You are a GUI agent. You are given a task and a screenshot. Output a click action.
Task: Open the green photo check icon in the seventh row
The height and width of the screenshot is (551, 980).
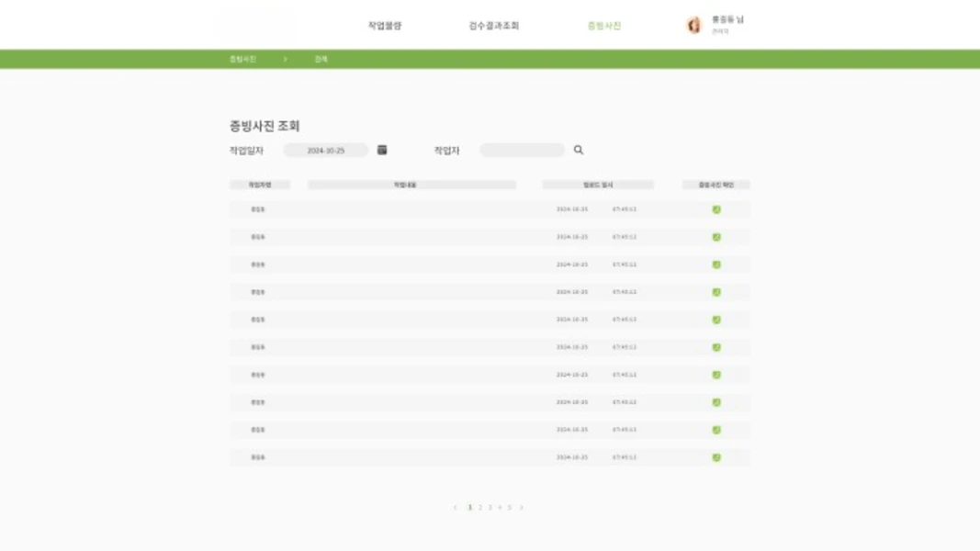716,375
